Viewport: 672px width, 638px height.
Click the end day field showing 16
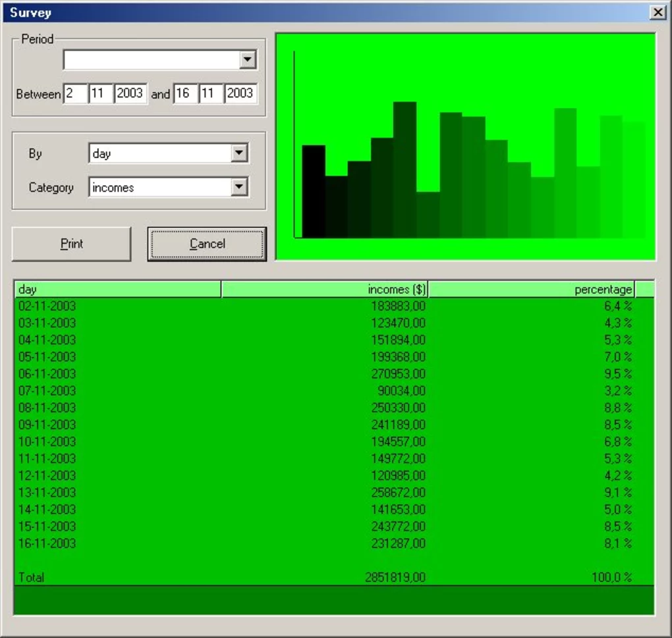[x=185, y=93]
